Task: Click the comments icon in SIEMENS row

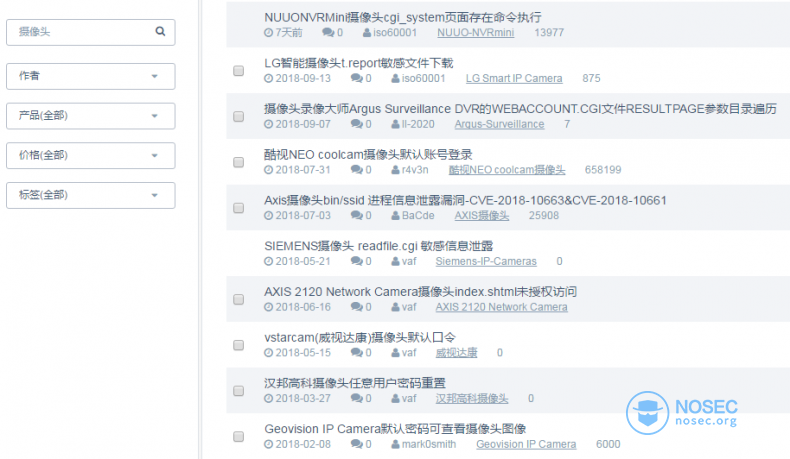Action: click(357, 261)
